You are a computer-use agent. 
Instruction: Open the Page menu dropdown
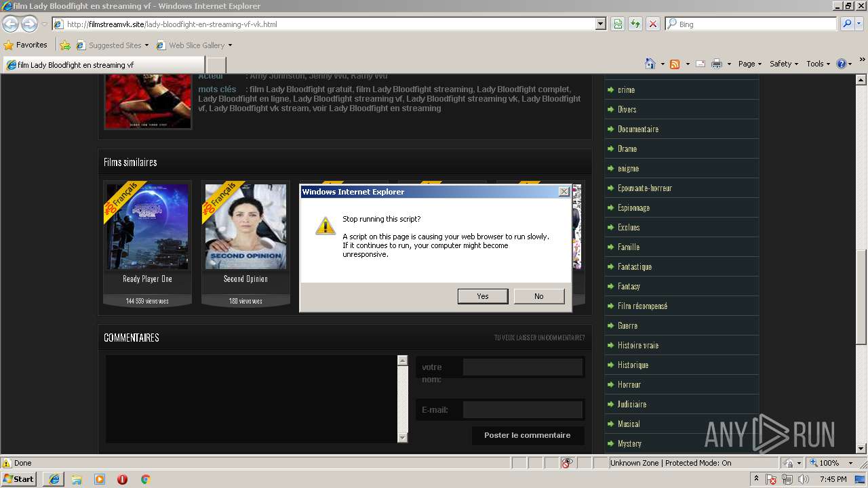(x=749, y=64)
